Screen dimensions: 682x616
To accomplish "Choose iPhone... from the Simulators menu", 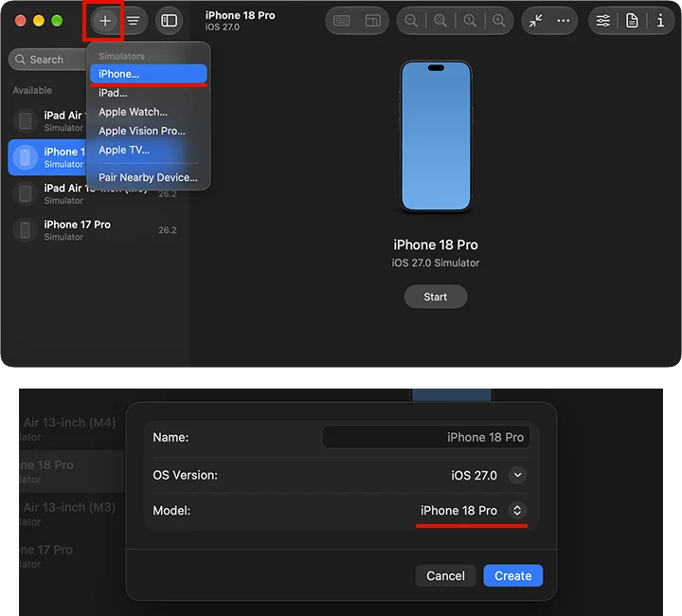I will (x=149, y=74).
